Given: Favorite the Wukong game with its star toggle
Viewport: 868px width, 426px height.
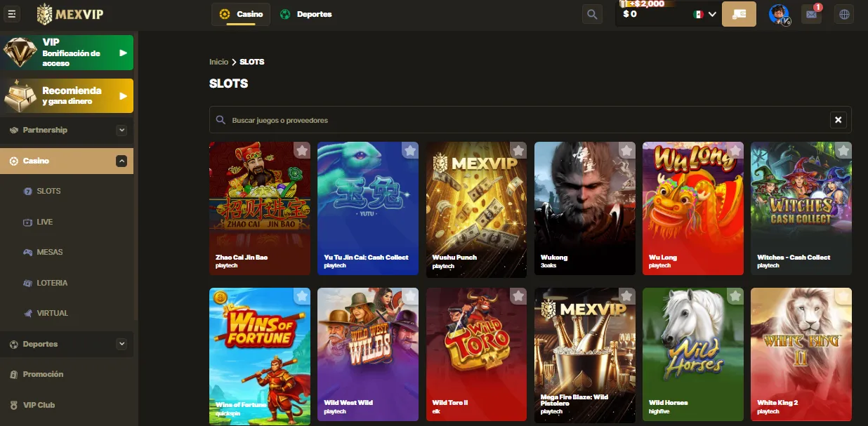Looking at the screenshot, I should coord(626,150).
